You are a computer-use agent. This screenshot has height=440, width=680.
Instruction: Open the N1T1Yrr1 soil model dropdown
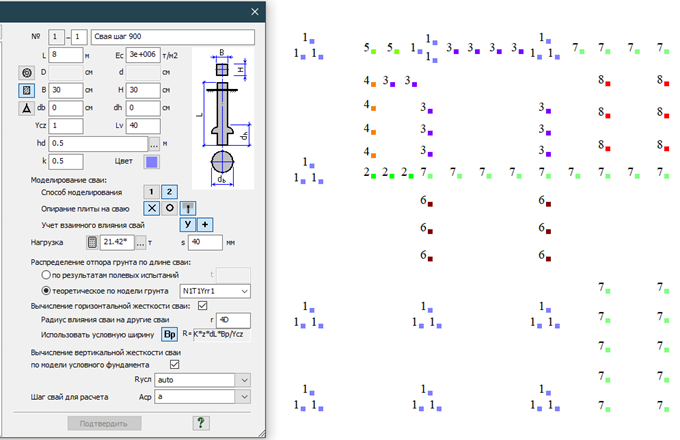215,291
